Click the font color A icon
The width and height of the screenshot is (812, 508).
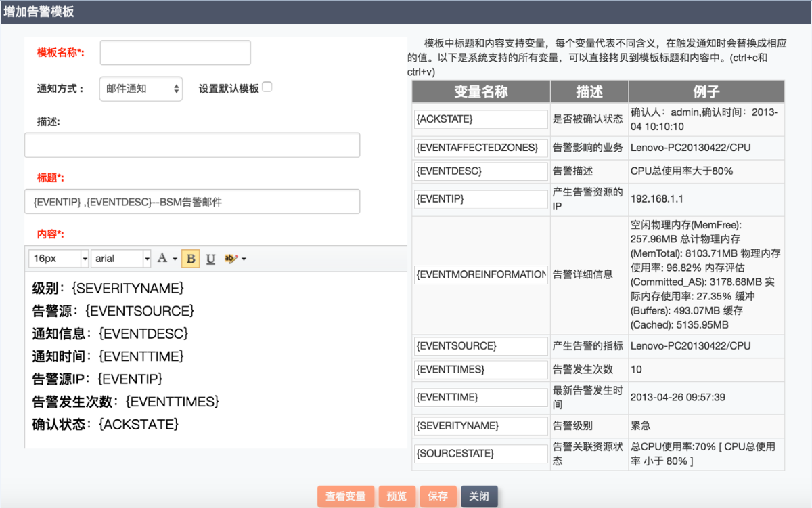tap(162, 259)
